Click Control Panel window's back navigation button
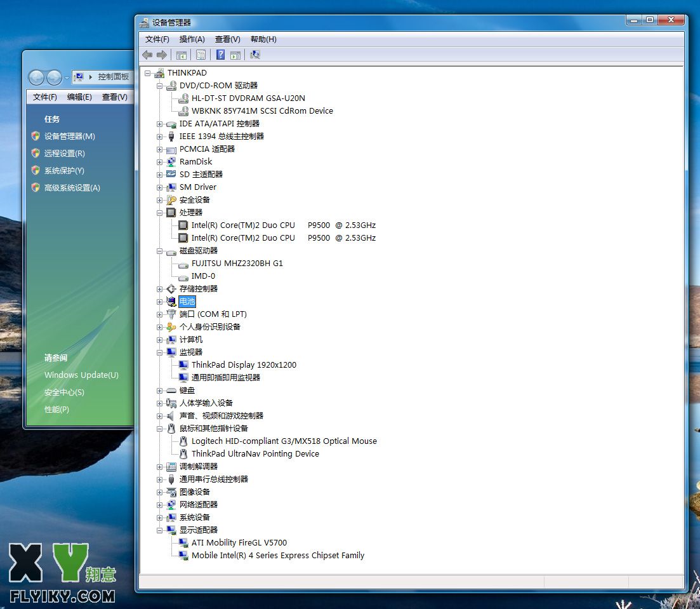 point(37,77)
